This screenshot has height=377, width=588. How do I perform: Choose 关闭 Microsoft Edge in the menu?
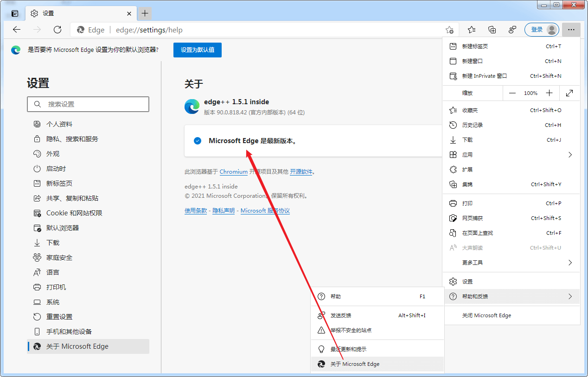tap(511, 315)
